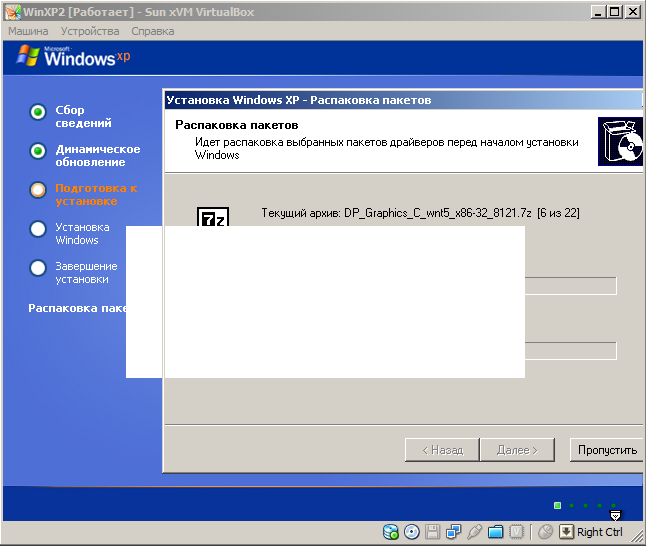Maximize the VirtualBox window
Viewport: 646px width, 546px height.
click(x=615, y=12)
